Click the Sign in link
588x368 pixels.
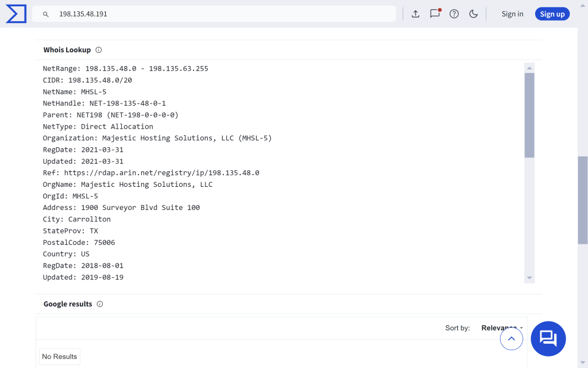[x=512, y=14]
